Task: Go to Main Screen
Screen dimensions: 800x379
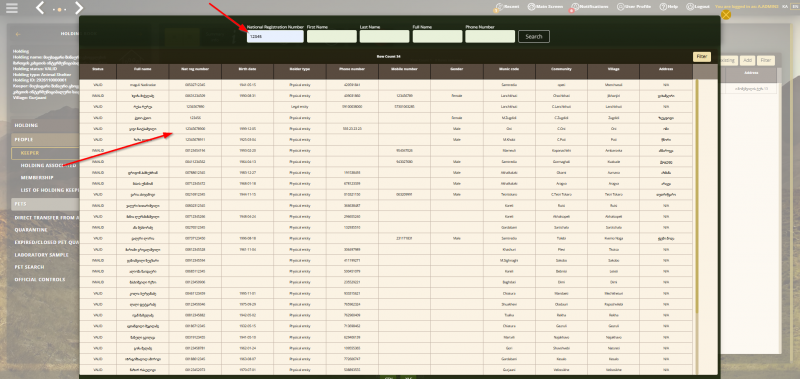Action: pos(545,7)
